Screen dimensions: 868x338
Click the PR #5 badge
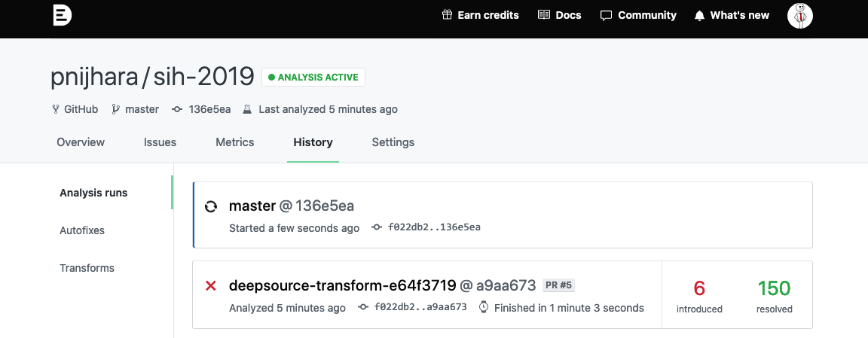pos(558,285)
